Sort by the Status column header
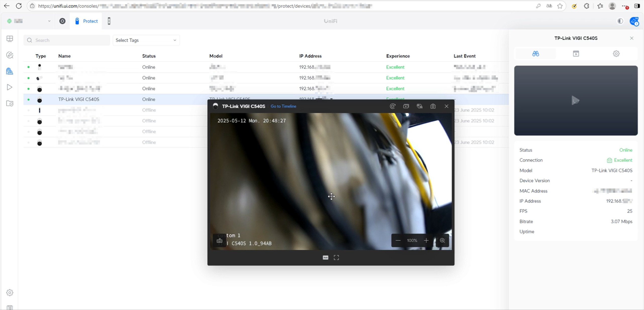Image resolution: width=644 pixels, height=310 pixels. point(149,56)
